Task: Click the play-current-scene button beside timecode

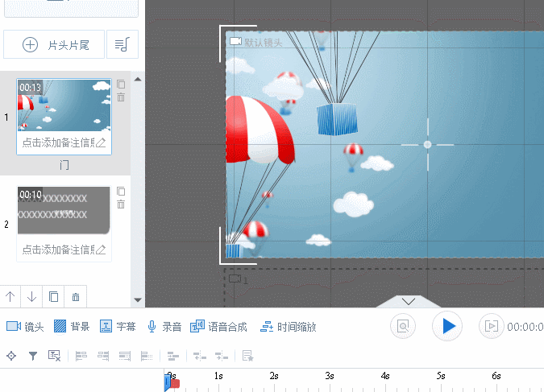Action: [x=492, y=326]
